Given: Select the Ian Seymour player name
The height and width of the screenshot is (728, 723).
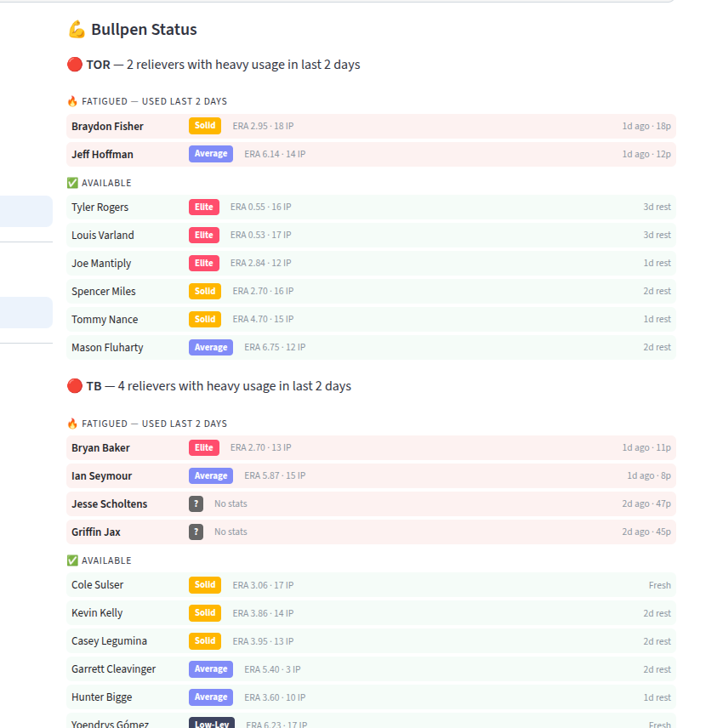Looking at the screenshot, I should coord(102,476).
